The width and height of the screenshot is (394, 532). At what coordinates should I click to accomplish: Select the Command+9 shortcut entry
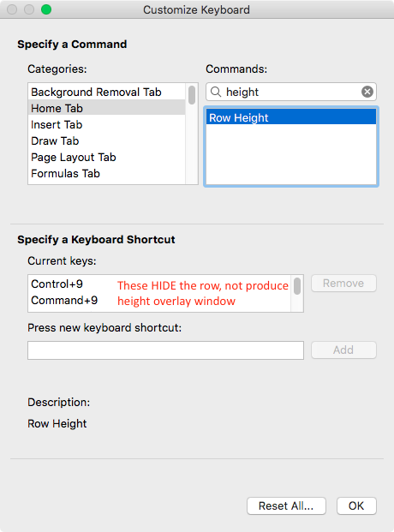(x=64, y=301)
